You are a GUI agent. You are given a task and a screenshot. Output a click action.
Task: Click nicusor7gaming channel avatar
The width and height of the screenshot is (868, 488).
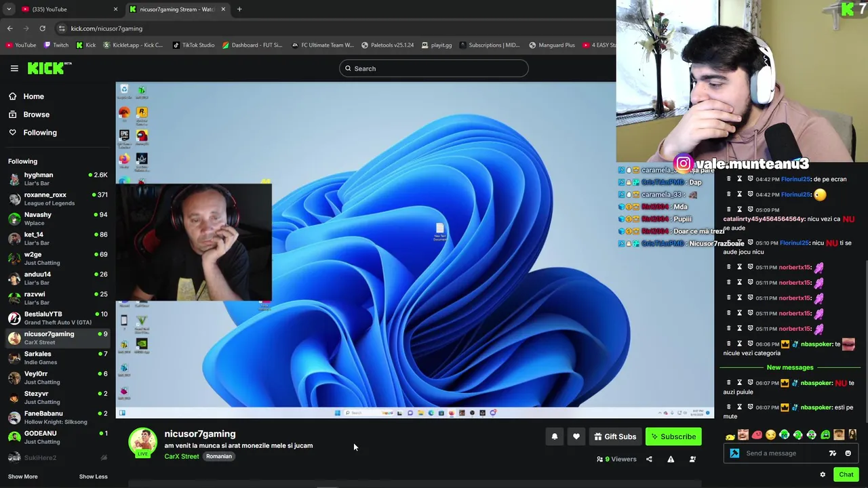(142, 442)
